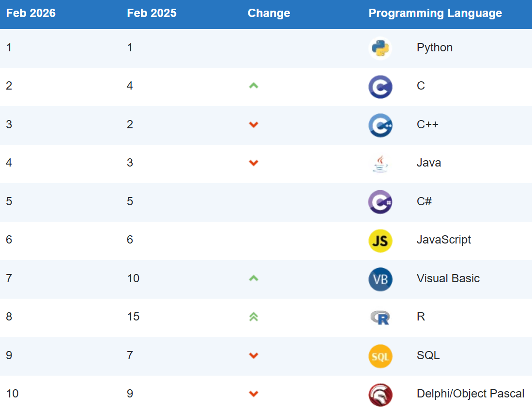532x411 pixels.
Task: Select the C# language name text
Action: pyautogui.click(x=424, y=201)
